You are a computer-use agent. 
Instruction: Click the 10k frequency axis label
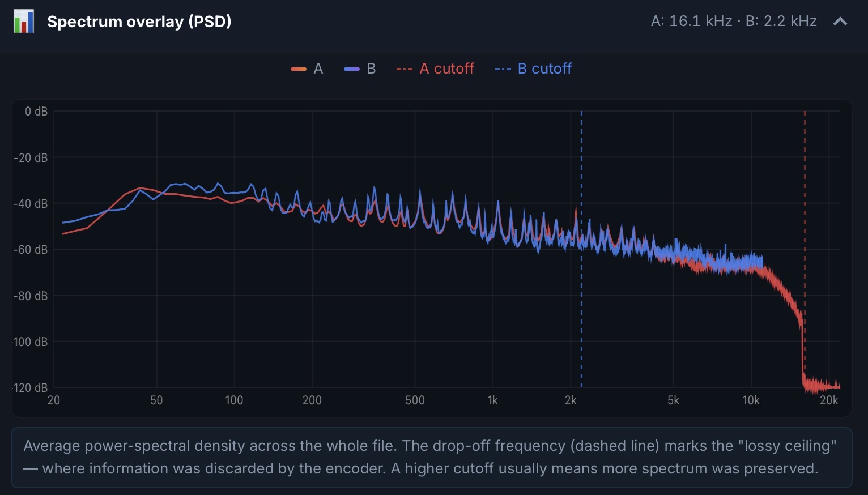click(751, 400)
